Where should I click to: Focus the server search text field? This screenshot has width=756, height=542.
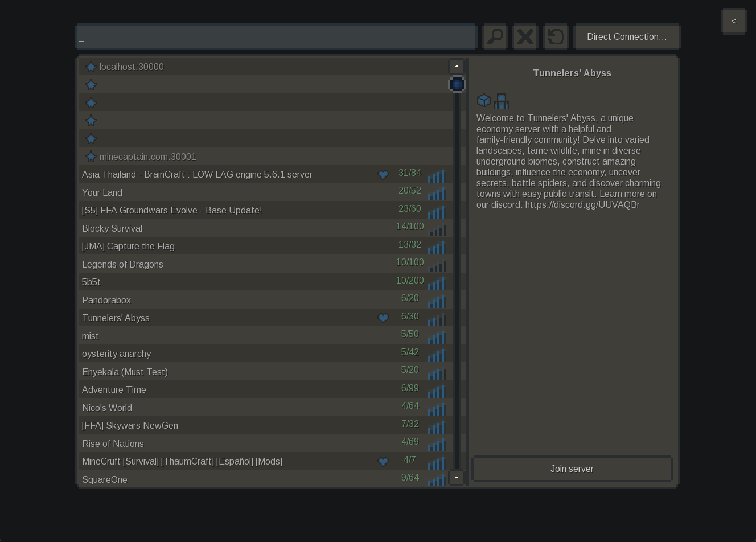click(276, 37)
